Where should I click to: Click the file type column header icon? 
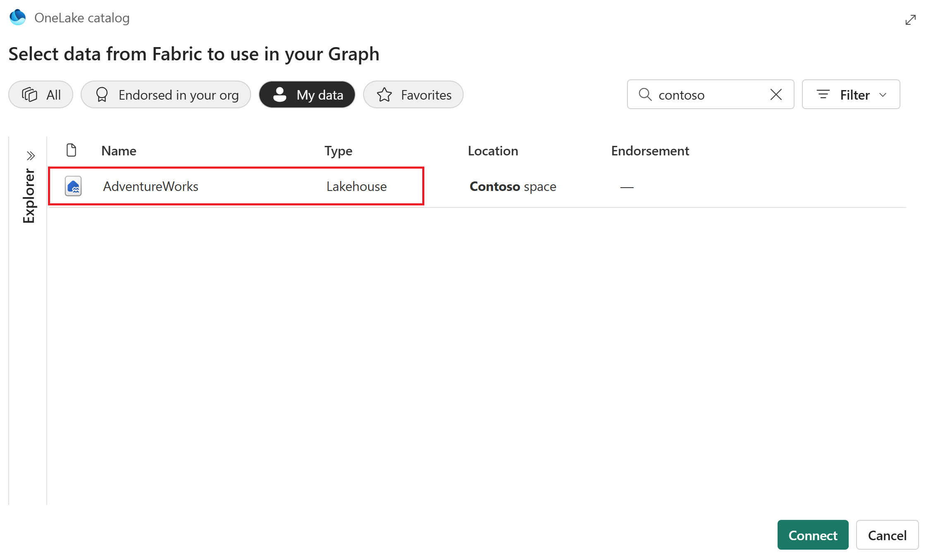(71, 150)
